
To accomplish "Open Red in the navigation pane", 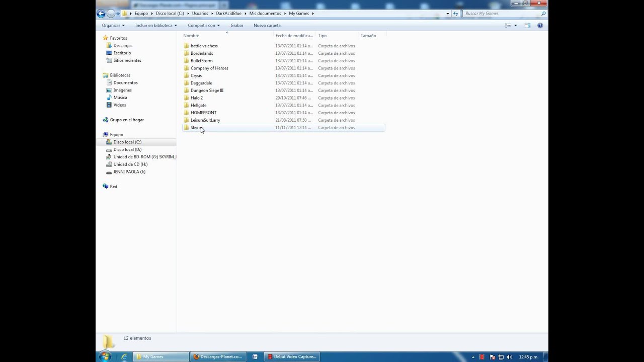I will [x=113, y=187].
